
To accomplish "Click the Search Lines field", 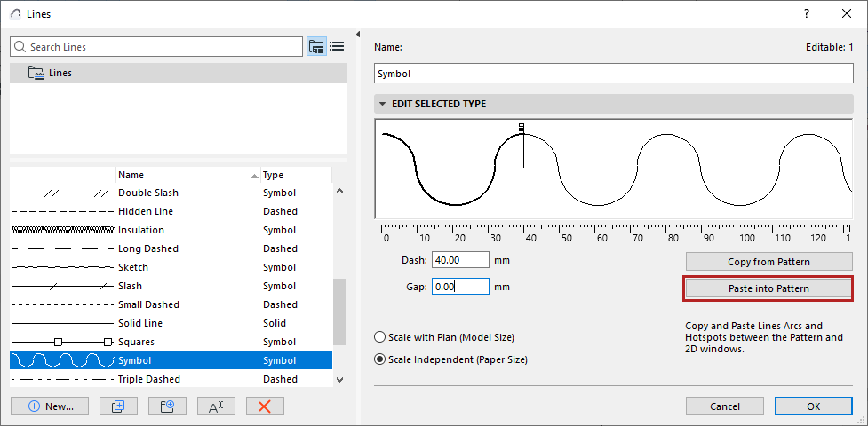I will [x=160, y=47].
